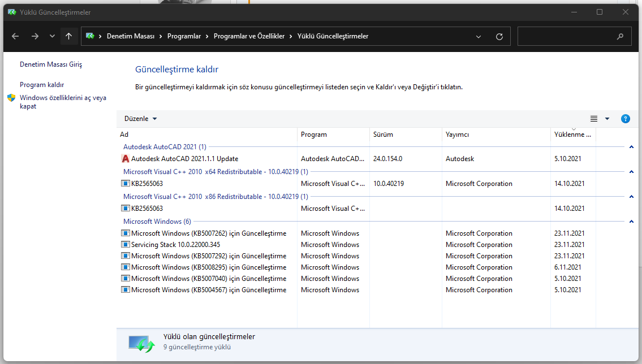642x364 pixels.
Task: Open Denetim Masası Giriş link
Action: (x=51, y=64)
